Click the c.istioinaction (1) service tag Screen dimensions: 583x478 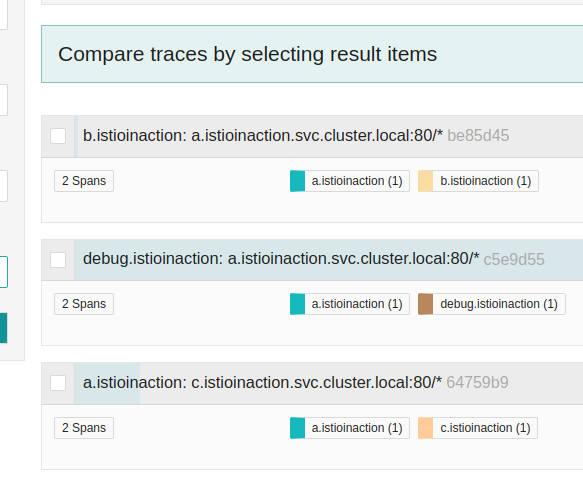click(478, 428)
